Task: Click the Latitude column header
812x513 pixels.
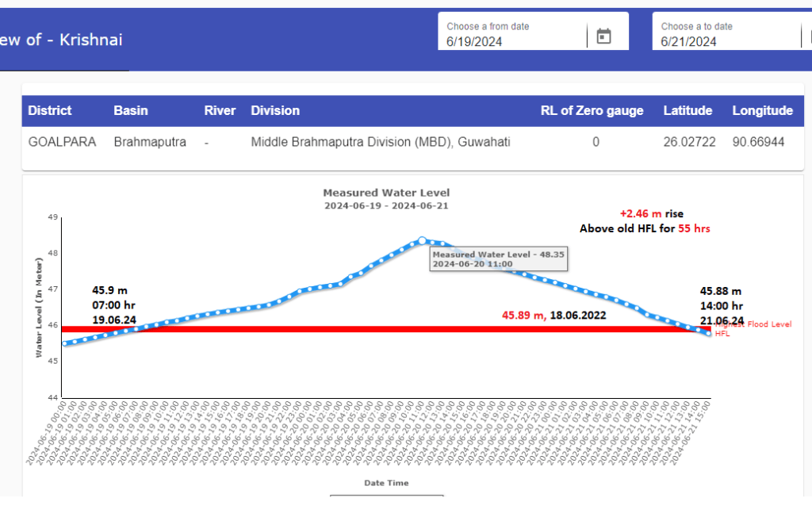Action: coord(688,111)
